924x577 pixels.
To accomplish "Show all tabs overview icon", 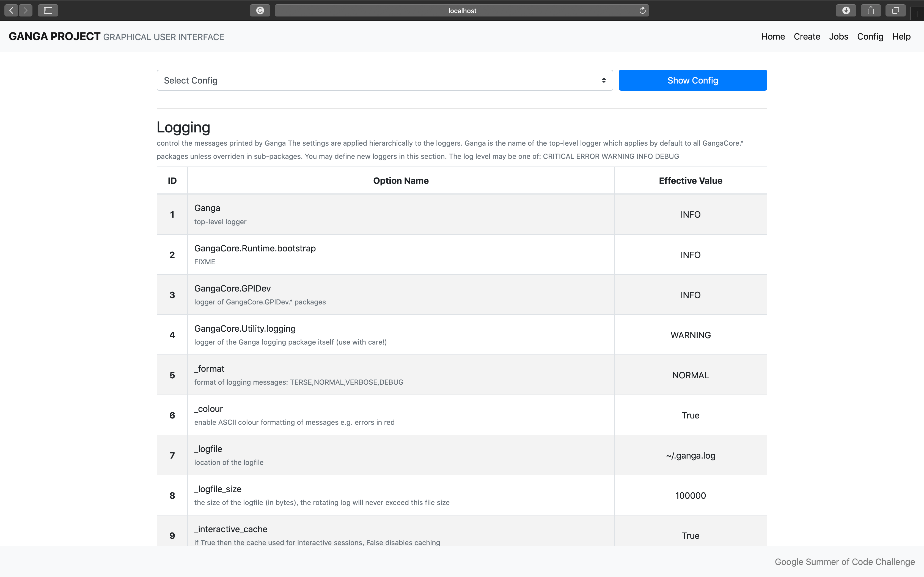I will (x=895, y=10).
